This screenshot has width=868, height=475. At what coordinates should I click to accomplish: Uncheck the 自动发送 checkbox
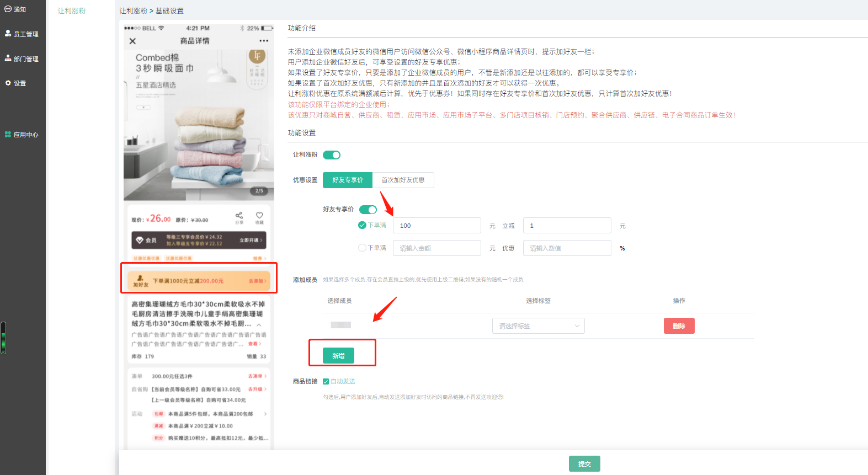326,382
